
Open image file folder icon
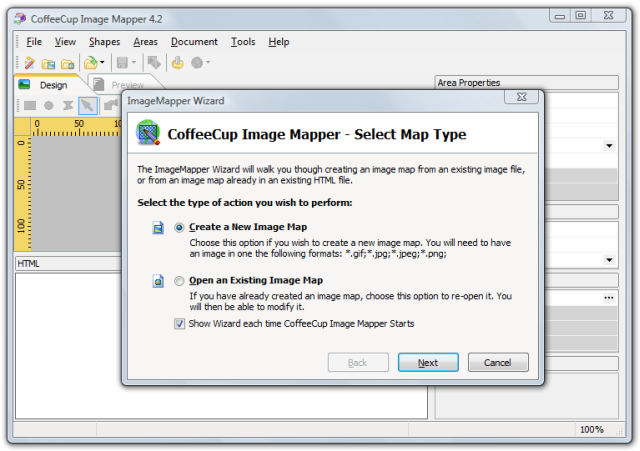point(48,64)
